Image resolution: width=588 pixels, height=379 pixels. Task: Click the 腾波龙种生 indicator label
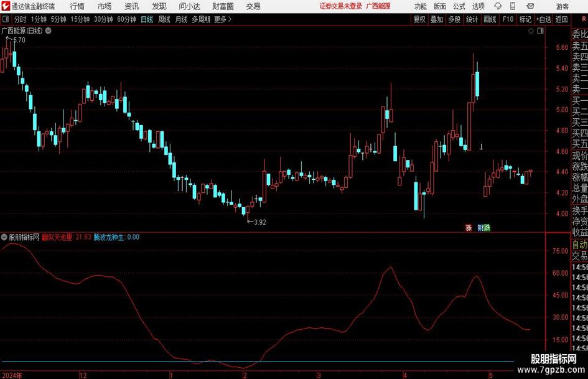tap(109, 237)
